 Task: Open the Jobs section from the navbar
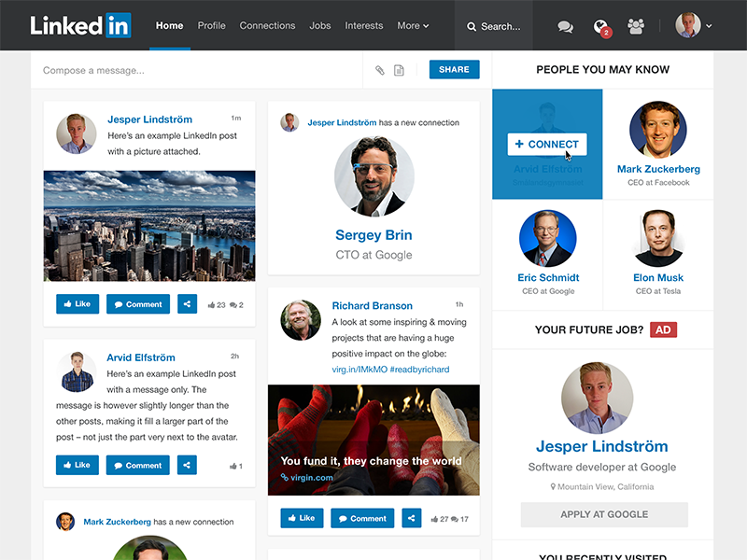pyautogui.click(x=320, y=26)
